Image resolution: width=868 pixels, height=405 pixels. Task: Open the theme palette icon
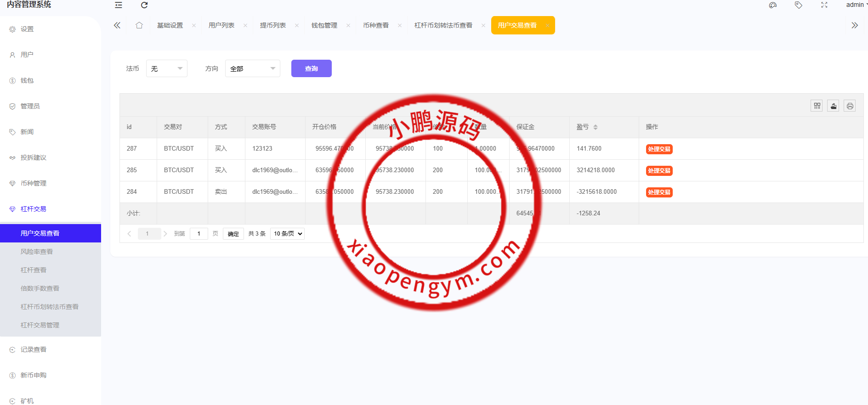tap(773, 5)
